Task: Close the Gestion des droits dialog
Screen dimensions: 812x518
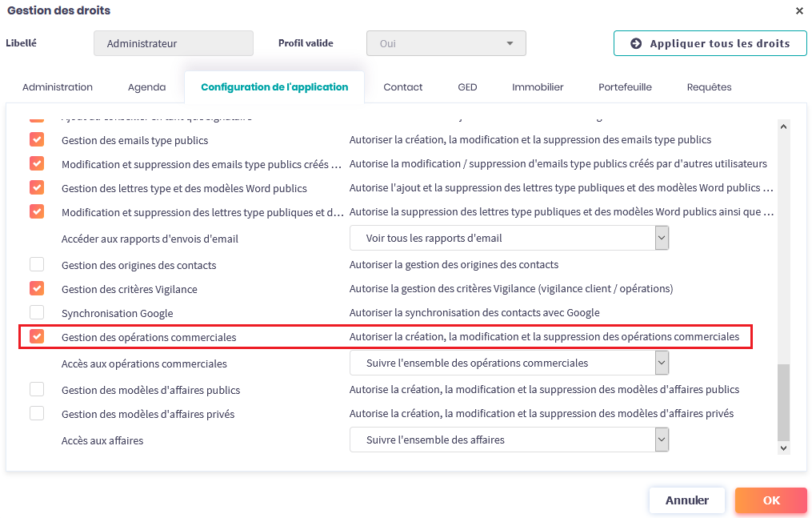Action: click(799, 11)
